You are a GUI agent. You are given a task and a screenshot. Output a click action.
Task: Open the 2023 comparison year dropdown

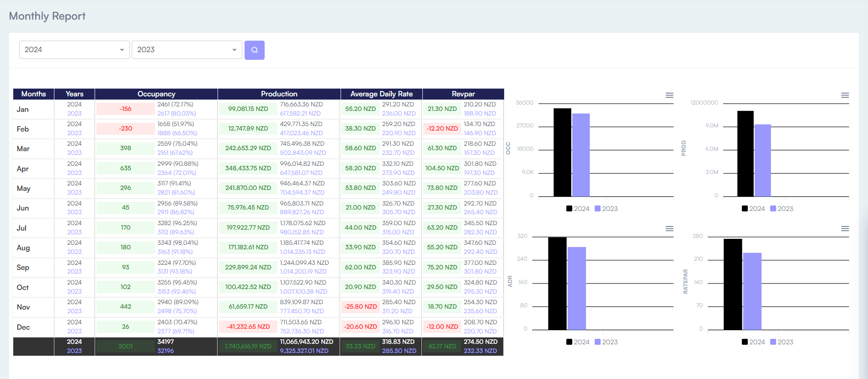pyautogui.click(x=186, y=50)
